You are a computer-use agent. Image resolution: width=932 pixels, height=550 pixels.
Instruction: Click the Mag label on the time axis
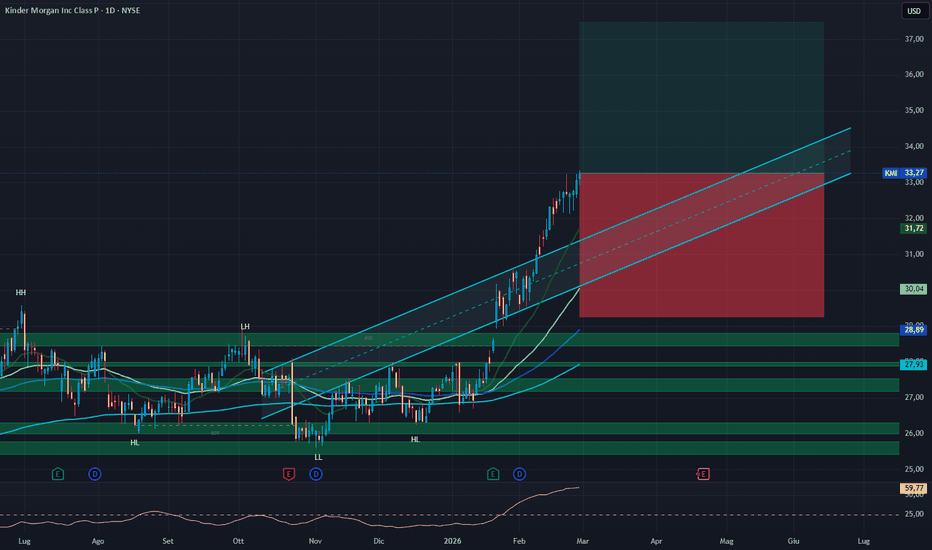point(726,541)
